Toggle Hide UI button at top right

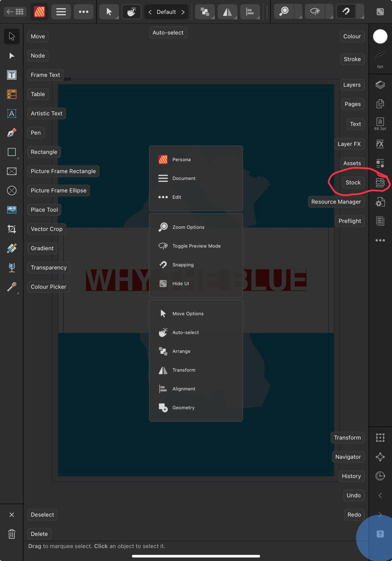coord(380,12)
